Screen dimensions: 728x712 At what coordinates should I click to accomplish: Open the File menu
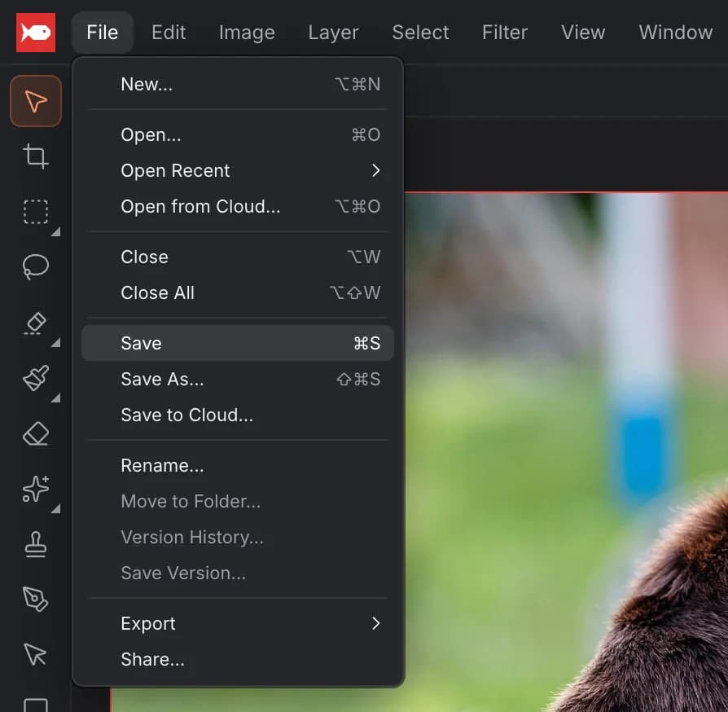coord(103,33)
